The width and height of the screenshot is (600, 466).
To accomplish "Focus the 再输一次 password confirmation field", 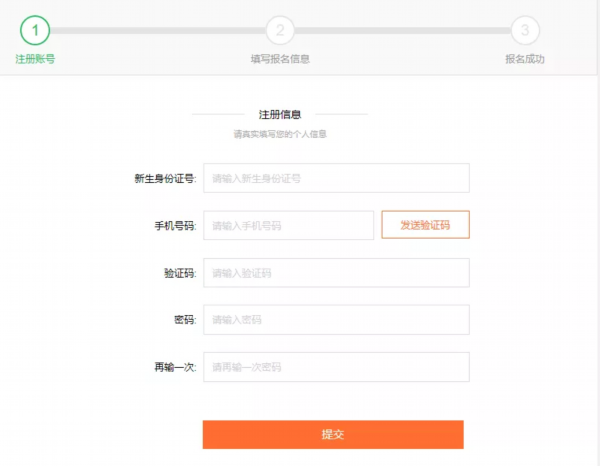I will (336, 367).
